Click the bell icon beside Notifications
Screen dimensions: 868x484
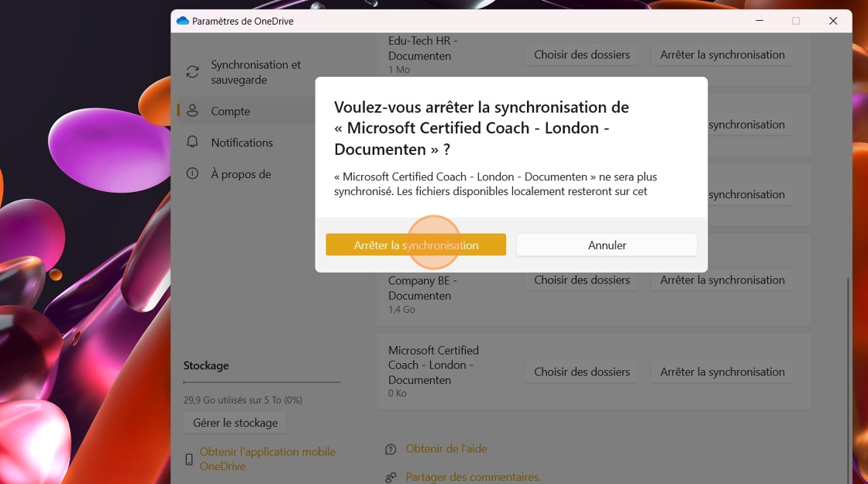[x=192, y=142]
